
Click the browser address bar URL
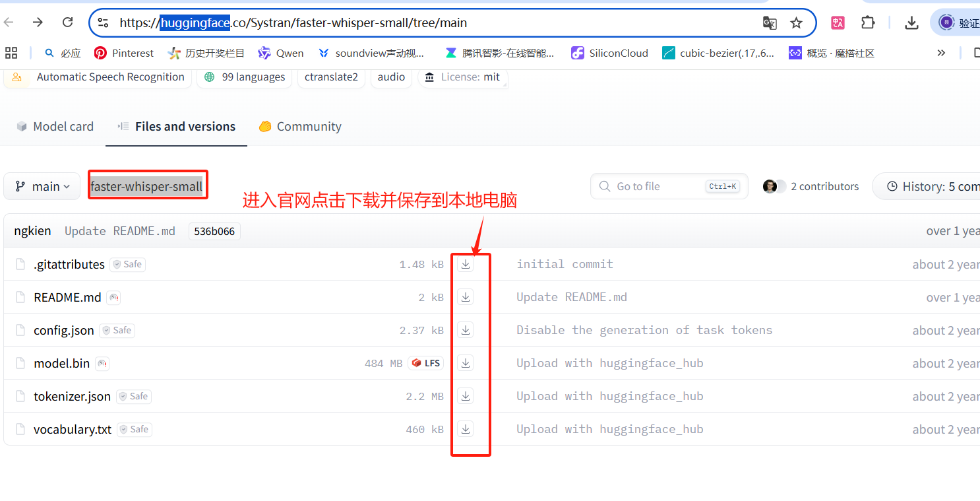(x=293, y=23)
